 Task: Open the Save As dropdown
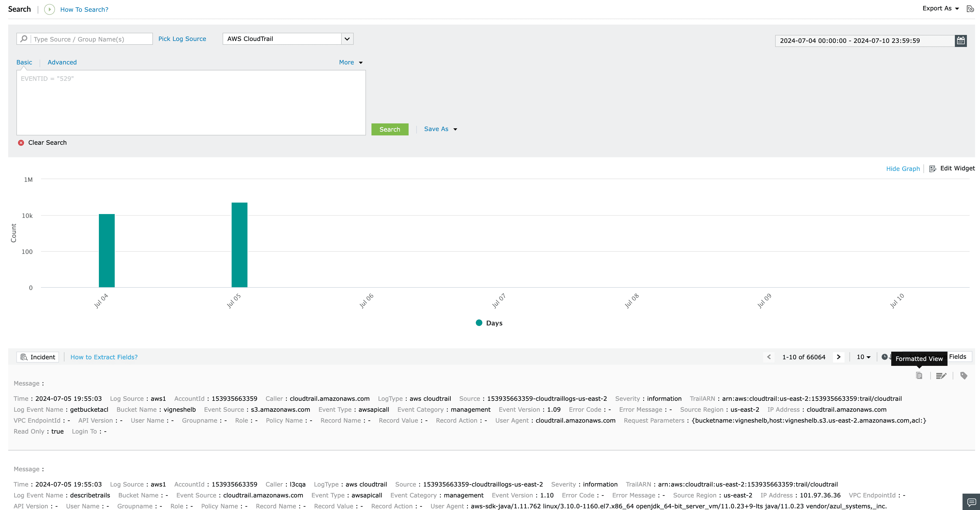[x=441, y=129]
